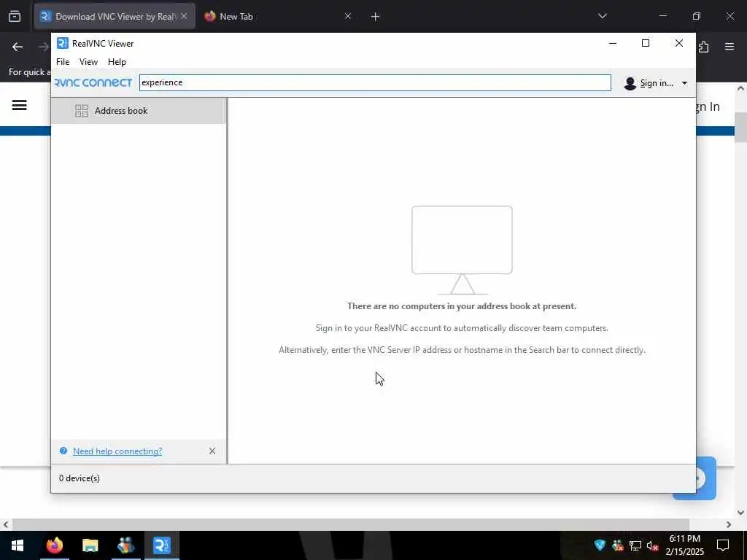Open the 'Need help connecting?' link
747x560 pixels.
(x=117, y=451)
